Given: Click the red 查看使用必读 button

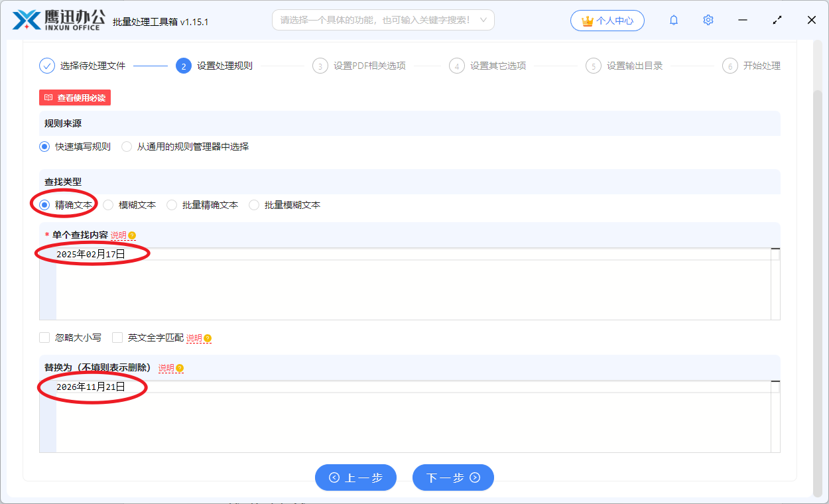Looking at the screenshot, I should (75, 97).
